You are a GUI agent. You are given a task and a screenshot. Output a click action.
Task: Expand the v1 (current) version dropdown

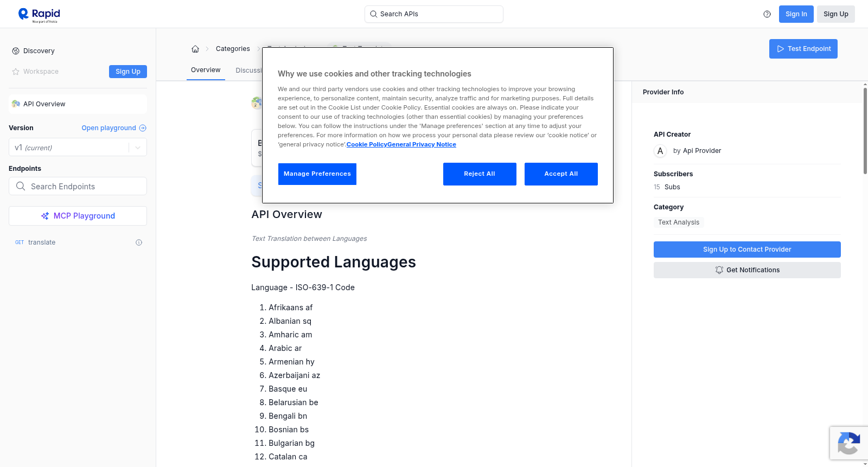(78, 148)
